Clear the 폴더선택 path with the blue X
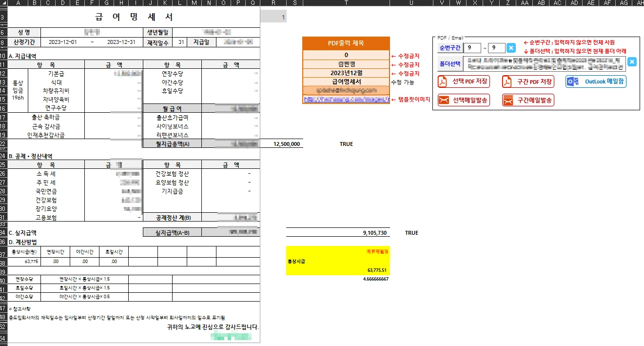 [631, 61]
